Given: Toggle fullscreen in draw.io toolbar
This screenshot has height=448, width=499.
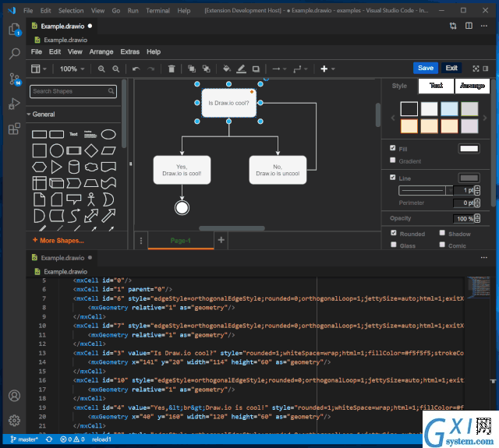Looking at the screenshot, I should click(476, 69).
